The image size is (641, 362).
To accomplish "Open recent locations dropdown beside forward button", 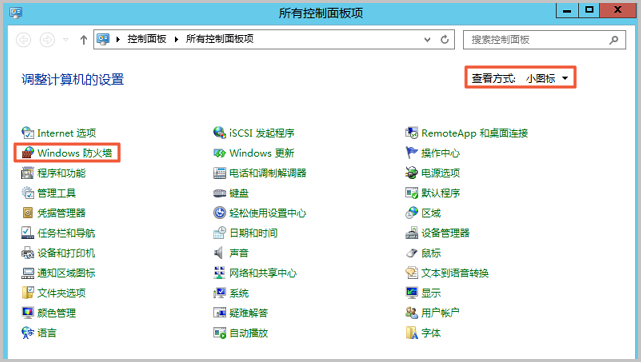I will point(66,40).
